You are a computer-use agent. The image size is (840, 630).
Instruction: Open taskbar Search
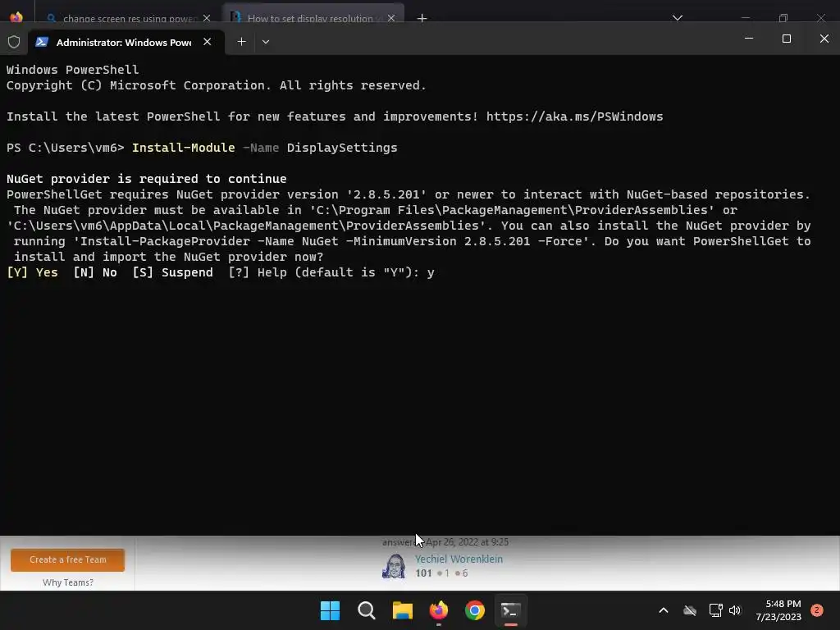coord(367,610)
